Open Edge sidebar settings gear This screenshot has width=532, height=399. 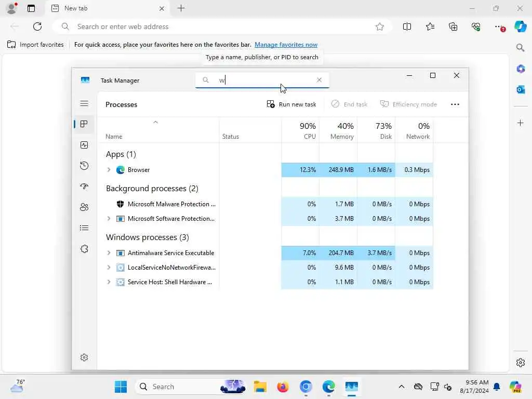[x=520, y=363]
